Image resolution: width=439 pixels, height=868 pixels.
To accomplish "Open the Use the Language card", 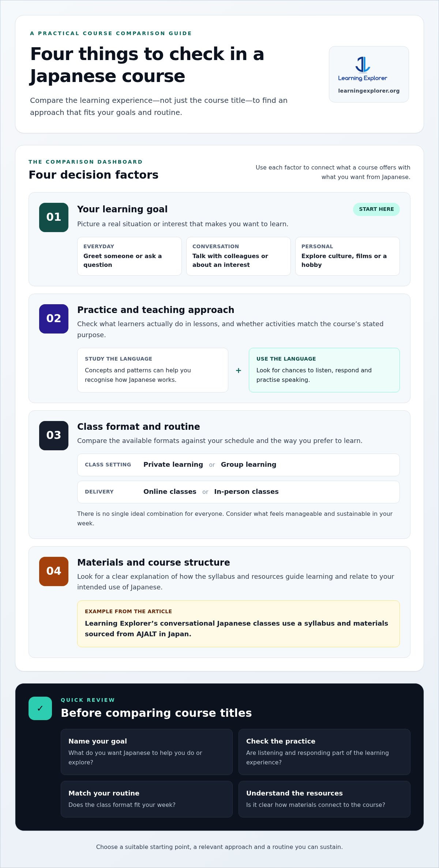I will click(324, 370).
